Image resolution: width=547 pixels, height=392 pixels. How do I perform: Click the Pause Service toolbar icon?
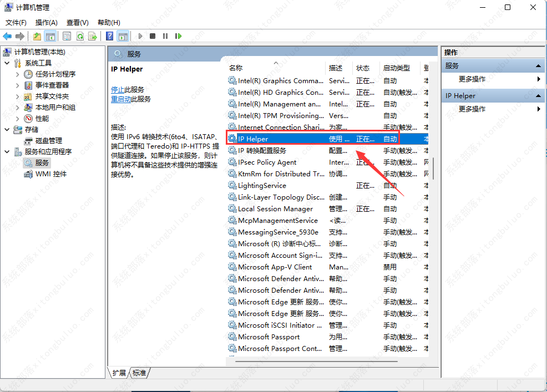coord(165,36)
